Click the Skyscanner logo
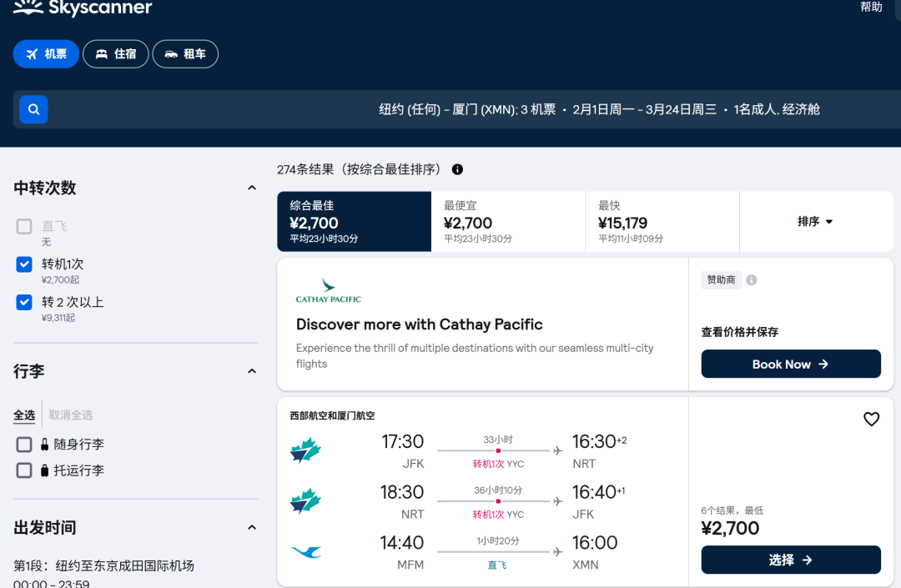Image resolution: width=901 pixels, height=588 pixels. pyautogui.click(x=83, y=8)
